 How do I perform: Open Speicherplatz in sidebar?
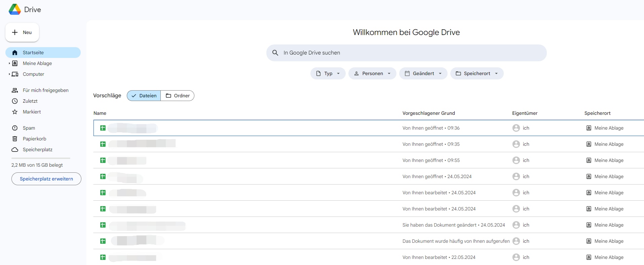(43, 150)
